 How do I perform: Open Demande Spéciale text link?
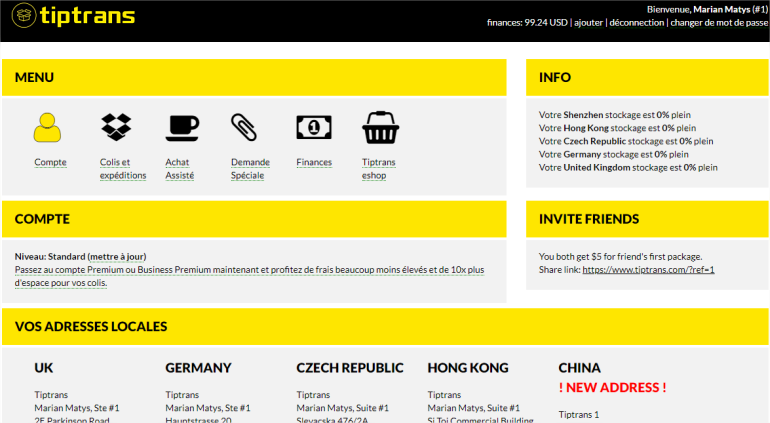tap(250, 169)
